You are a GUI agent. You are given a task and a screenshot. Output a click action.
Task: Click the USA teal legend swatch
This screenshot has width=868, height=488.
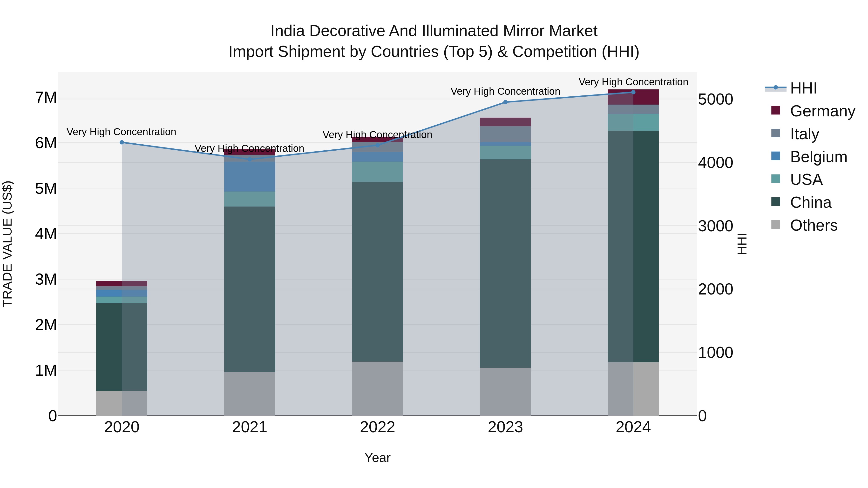tap(776, 179)
